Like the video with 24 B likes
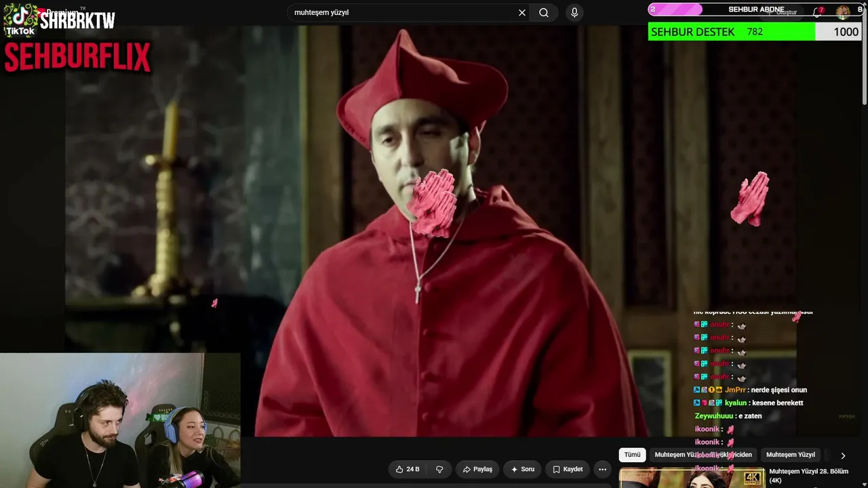Image resolution: width=868 pixels, height=488 pixels. 408,469
